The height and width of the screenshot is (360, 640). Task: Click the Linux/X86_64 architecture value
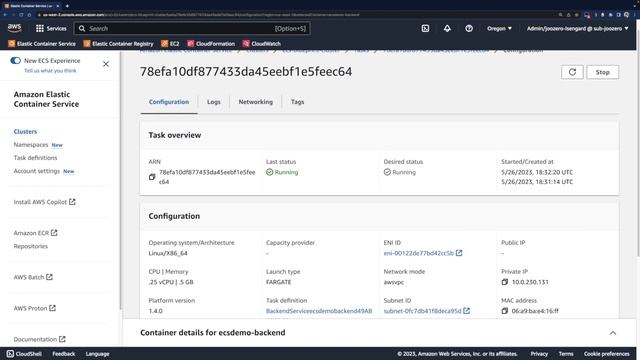(168, 253)
